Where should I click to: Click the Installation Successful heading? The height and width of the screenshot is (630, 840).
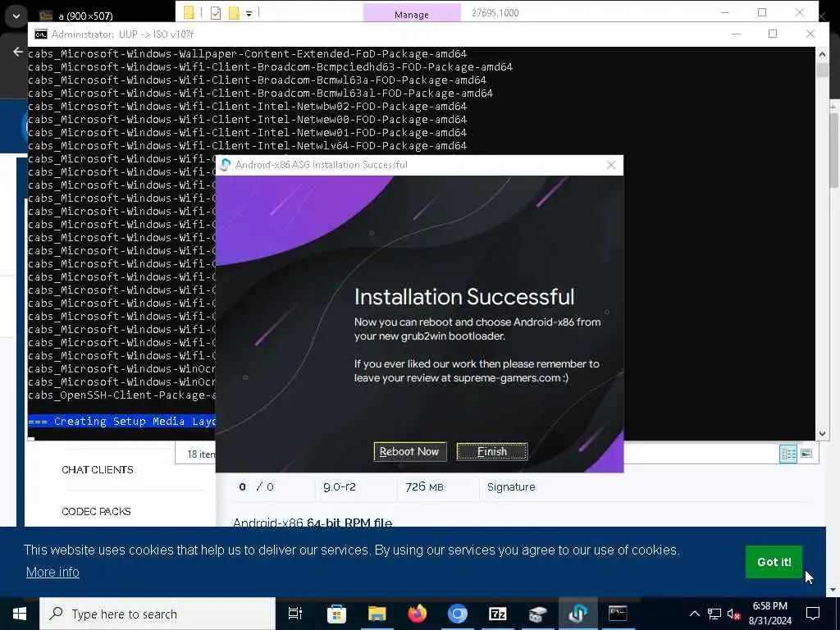[x=464, y=297]
